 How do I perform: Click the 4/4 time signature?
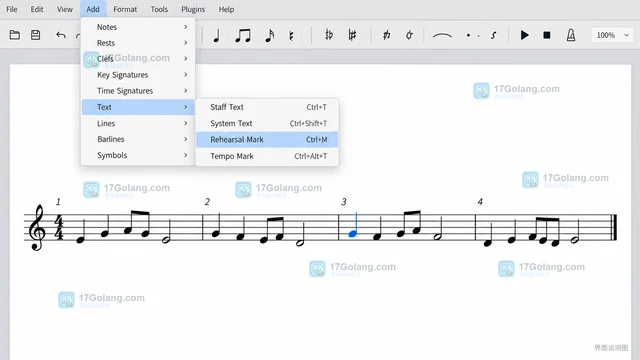click(59, 228)
